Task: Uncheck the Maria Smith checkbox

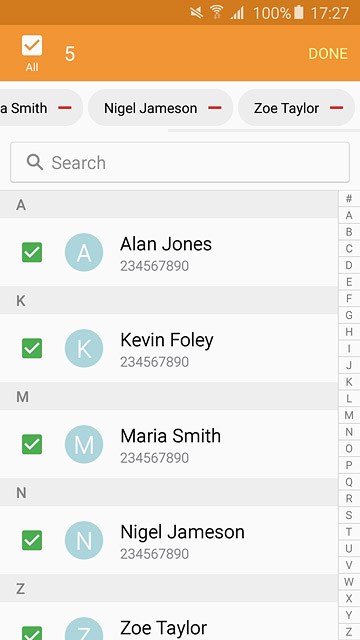Action: (32, 444)
